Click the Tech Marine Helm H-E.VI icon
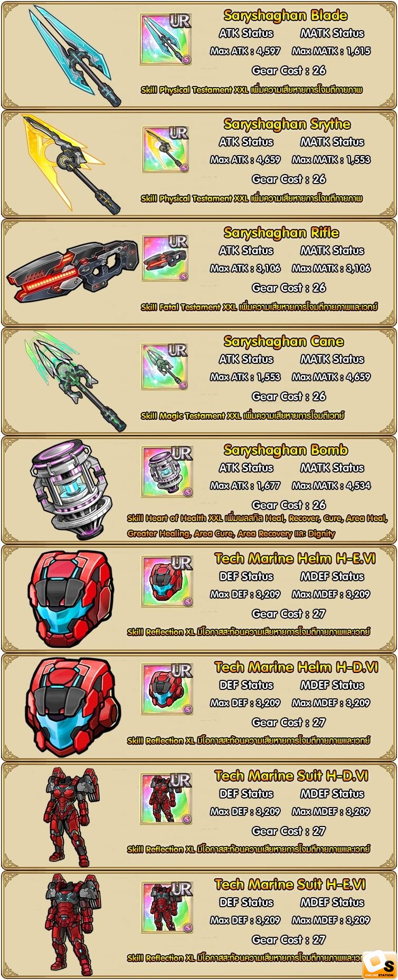 tap(167, 582)
